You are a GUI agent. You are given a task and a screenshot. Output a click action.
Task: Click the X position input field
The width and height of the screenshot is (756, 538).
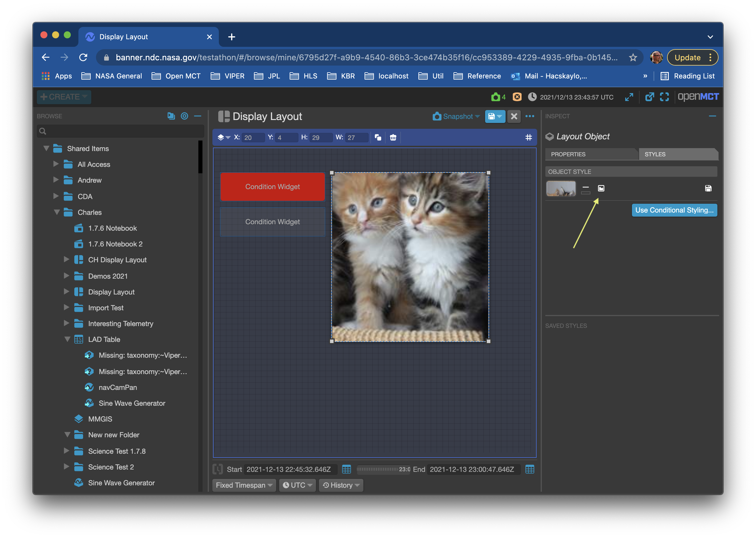(253, 137)
